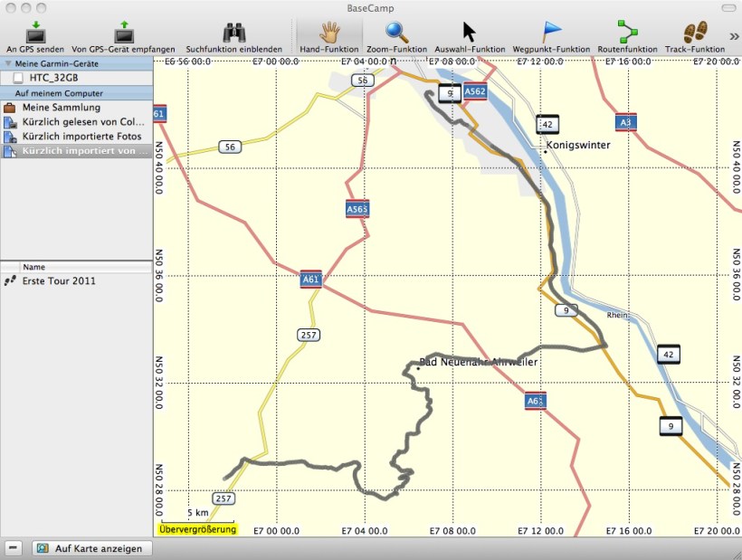Screen dimensions: 742x560
Task: Select the HTC_32GB device
Action: (51, 79)
